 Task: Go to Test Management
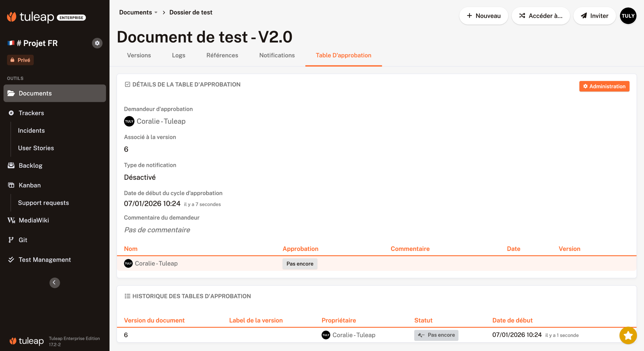click(x=45, y=259)
